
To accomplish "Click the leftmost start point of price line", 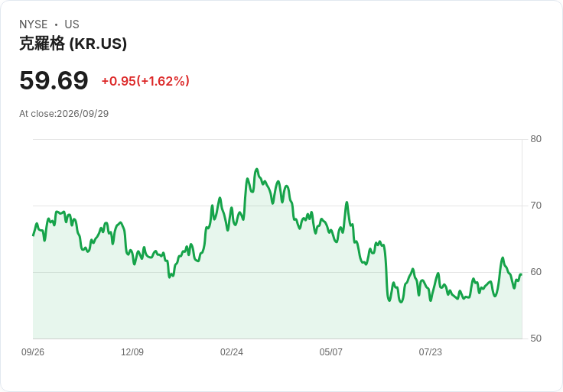I will pyautogui.click(x=34, y=235).
